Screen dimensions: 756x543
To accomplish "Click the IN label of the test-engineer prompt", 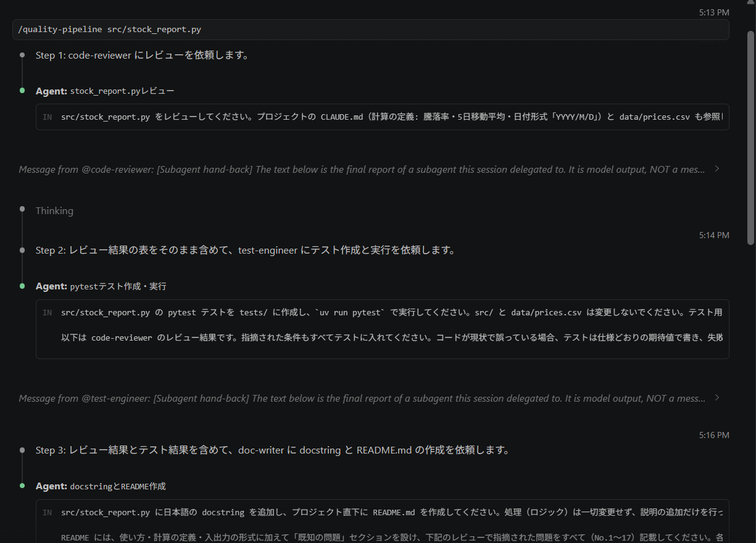I will click(x=48, y=313).
